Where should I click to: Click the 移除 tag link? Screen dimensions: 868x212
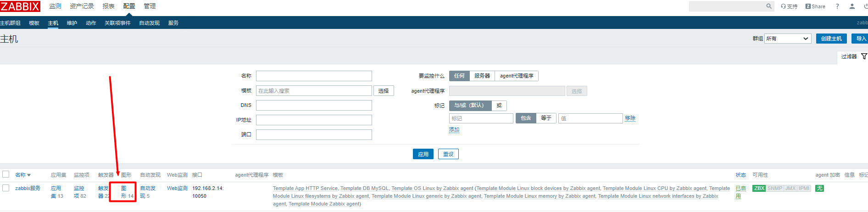point(630,118)
